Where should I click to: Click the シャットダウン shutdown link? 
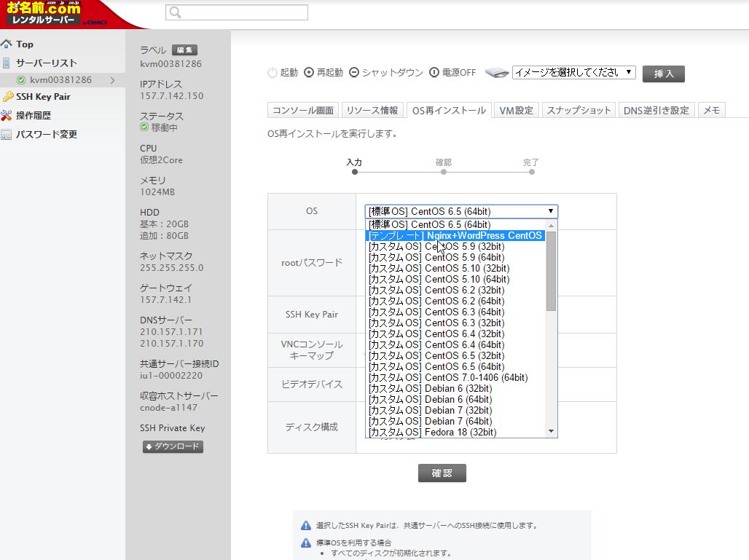pos(392,73)
